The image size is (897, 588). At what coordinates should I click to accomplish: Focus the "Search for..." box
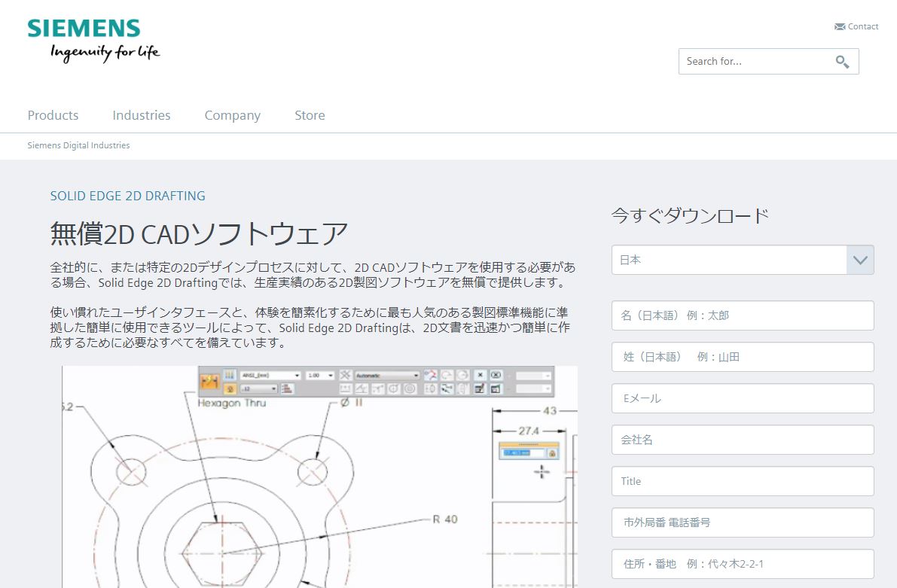pos(753,62)
